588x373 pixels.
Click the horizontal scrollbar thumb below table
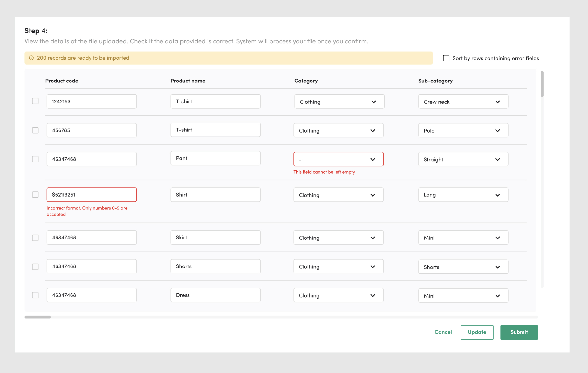coord(38,317)
